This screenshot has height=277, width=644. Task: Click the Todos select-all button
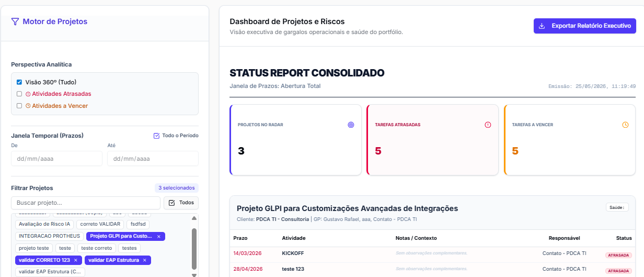point(181,203)
